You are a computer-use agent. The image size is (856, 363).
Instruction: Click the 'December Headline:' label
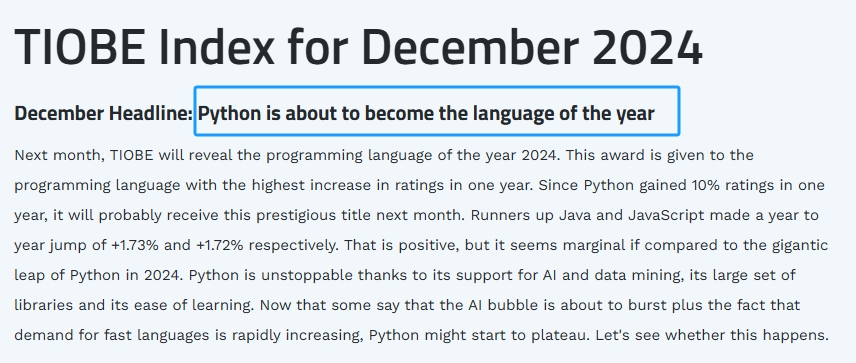(103, 114)
